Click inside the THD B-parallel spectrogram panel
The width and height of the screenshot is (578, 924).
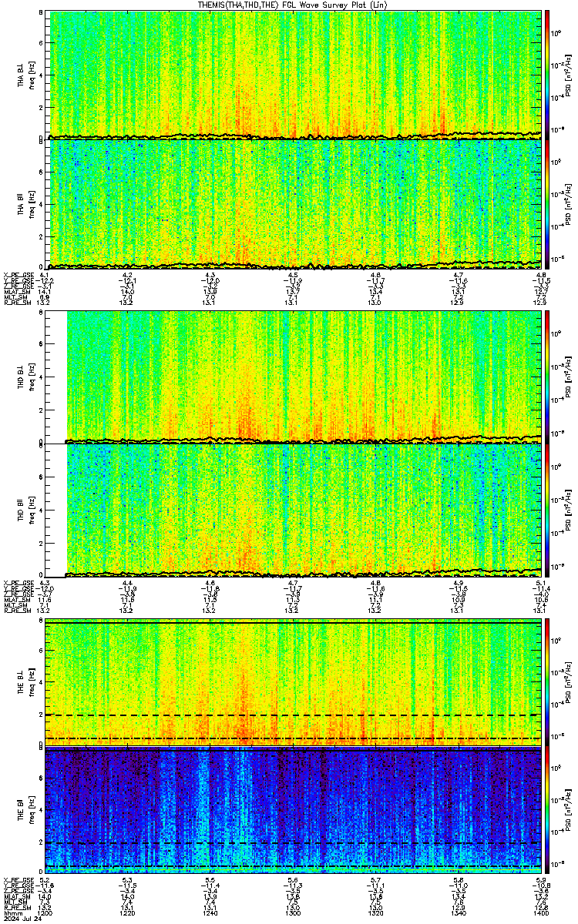[294, 511]
